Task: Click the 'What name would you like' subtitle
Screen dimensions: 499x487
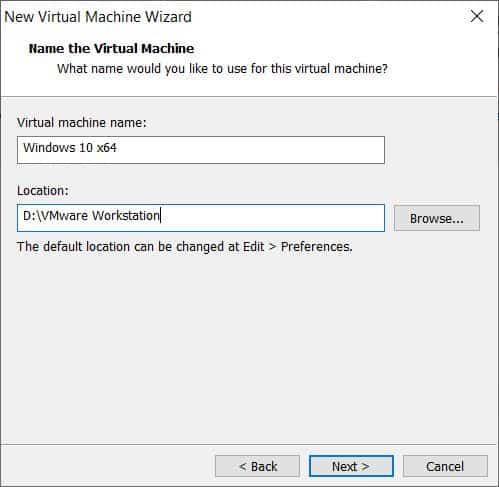Action: [222, 69]
